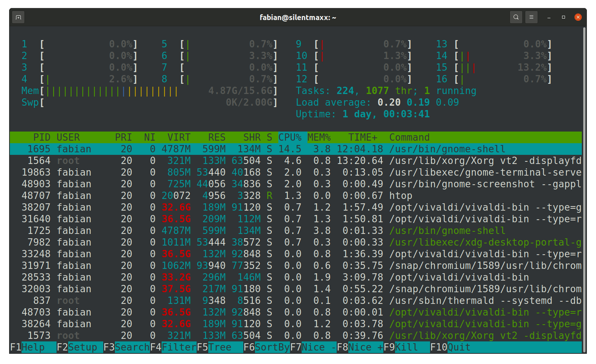Sort processes by the CPU% column
Viewport: 596px width, 364px height.
click(x=290, y=137)
